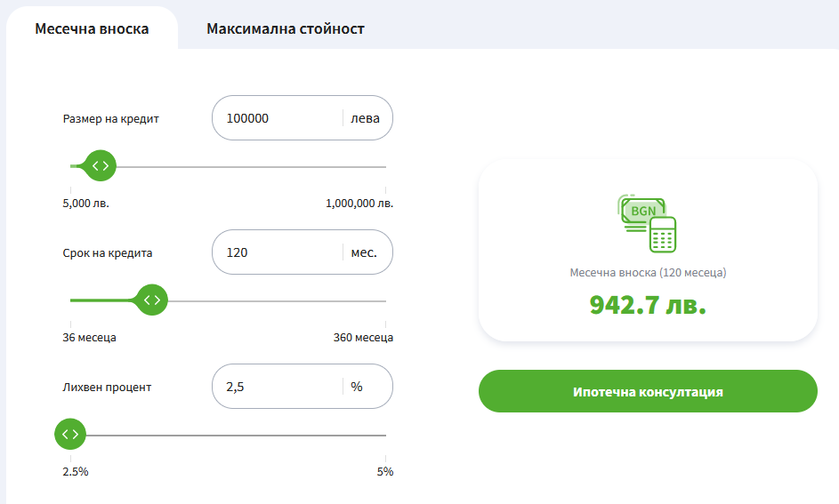The height and width of the screenshot is (504, 839).
Task: Click the 5,000 лв. minimum label
Action: coord(85,204)
